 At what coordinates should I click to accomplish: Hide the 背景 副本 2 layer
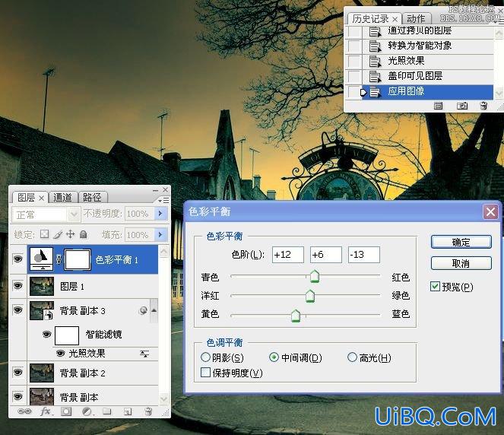coord(18,373)
